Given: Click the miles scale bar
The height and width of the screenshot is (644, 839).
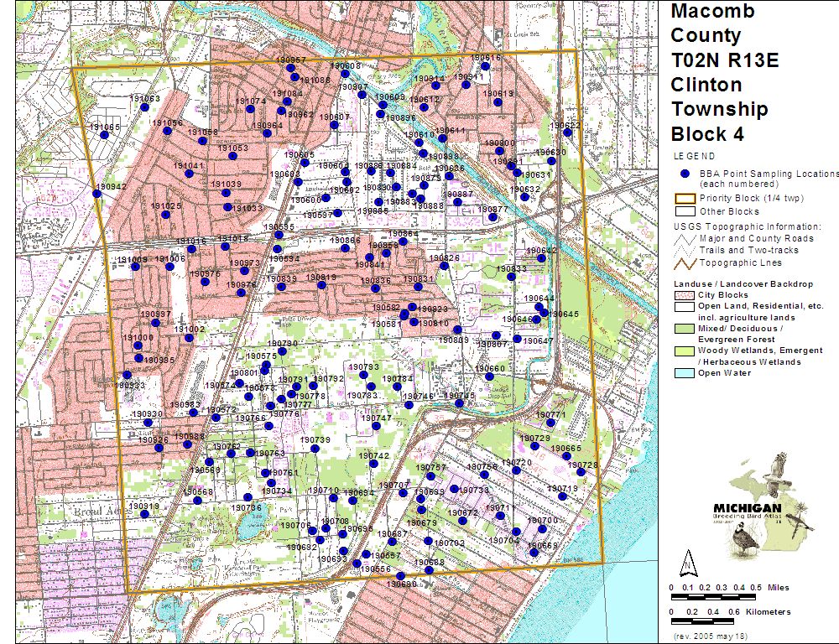Looking at the screenshot, I should 713,596.
